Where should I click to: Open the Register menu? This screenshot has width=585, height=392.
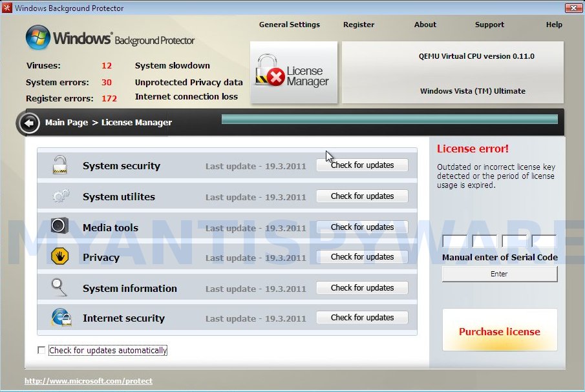(359, 25)
